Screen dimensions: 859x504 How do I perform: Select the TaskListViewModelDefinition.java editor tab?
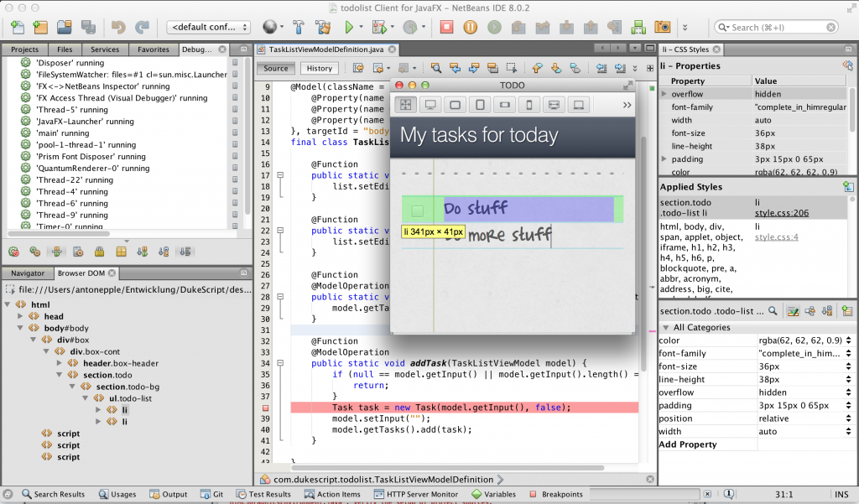tap(326, 49)
